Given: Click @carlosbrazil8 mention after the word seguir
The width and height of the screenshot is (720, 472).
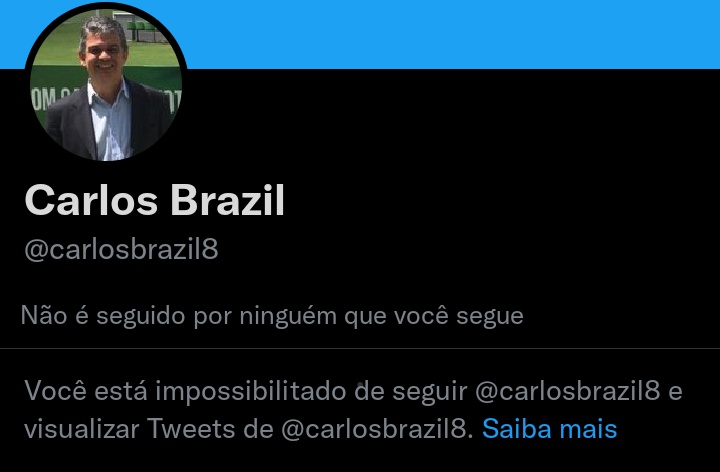Looking at the screenshot, I should click(568, 391).
